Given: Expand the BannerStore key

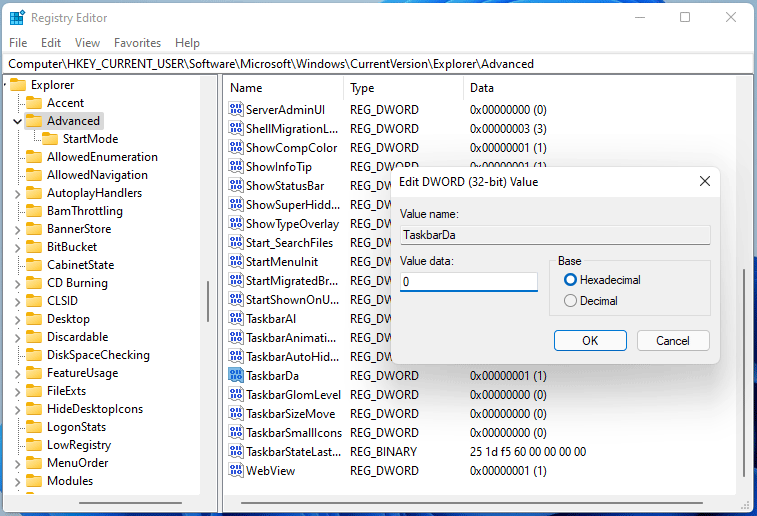Looking at the screenshot, I should pyautogui.click(x=17, y=229).
